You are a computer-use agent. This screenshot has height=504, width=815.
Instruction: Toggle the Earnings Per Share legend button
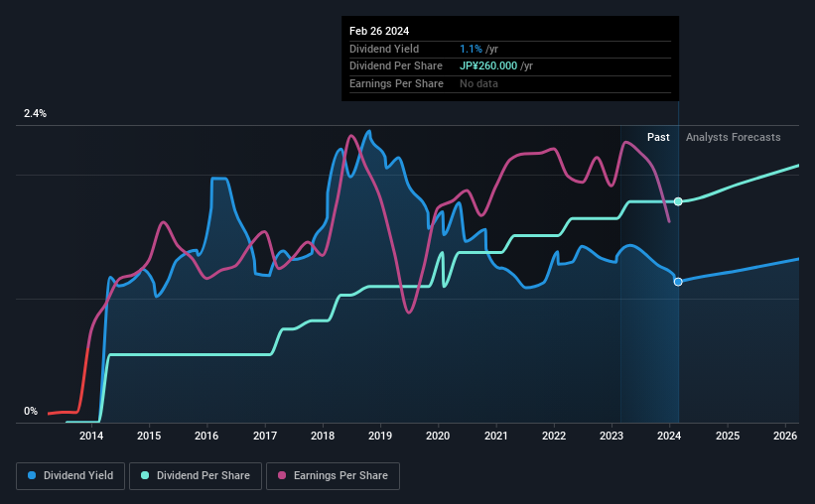333,475
